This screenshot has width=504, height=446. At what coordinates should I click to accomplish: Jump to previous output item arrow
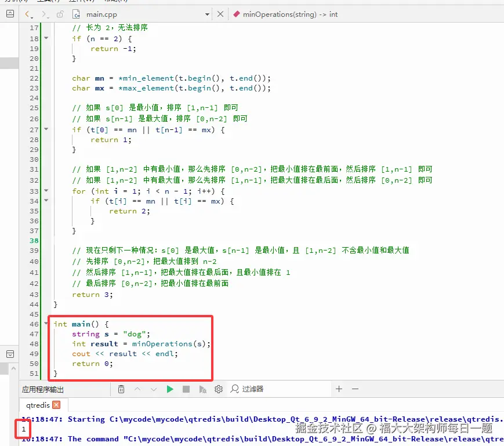[137, 389]
